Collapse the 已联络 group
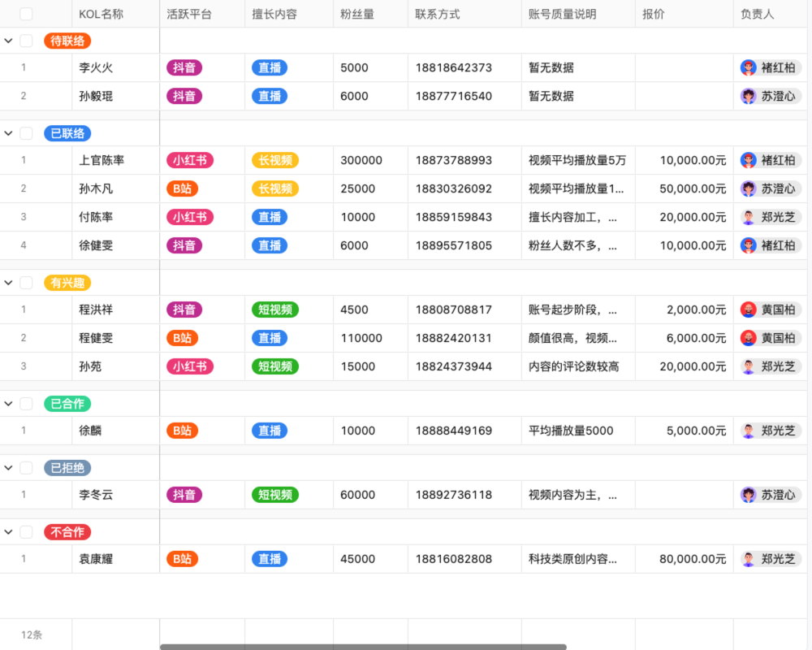Viewport: 812px width, 650px height. click(x=8, y=133)
